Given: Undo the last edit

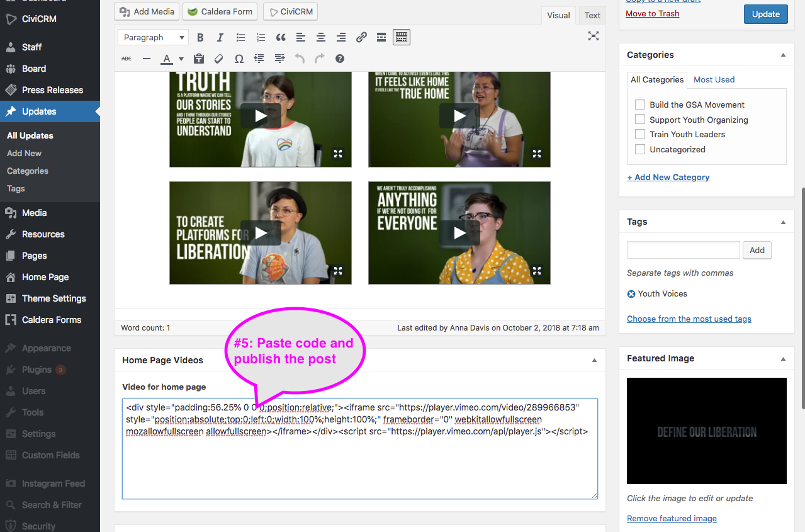Looking at the screenshot, I should click(300, 59).
